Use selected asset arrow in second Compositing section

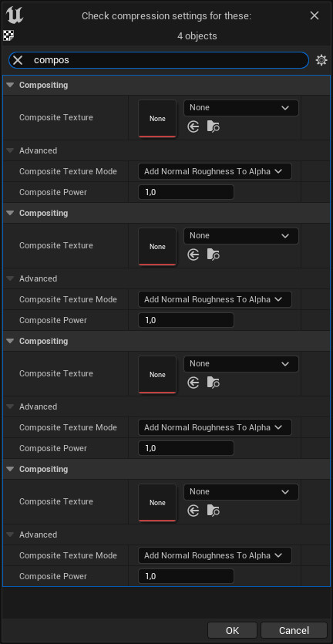coord(193,255)
